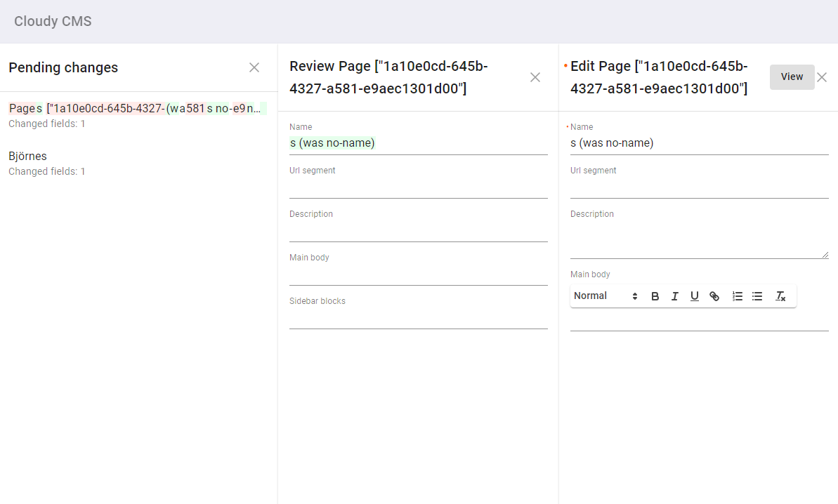Insert a hyperlink using the link icon
838x504 pixels.
click(x=714, y=296)
